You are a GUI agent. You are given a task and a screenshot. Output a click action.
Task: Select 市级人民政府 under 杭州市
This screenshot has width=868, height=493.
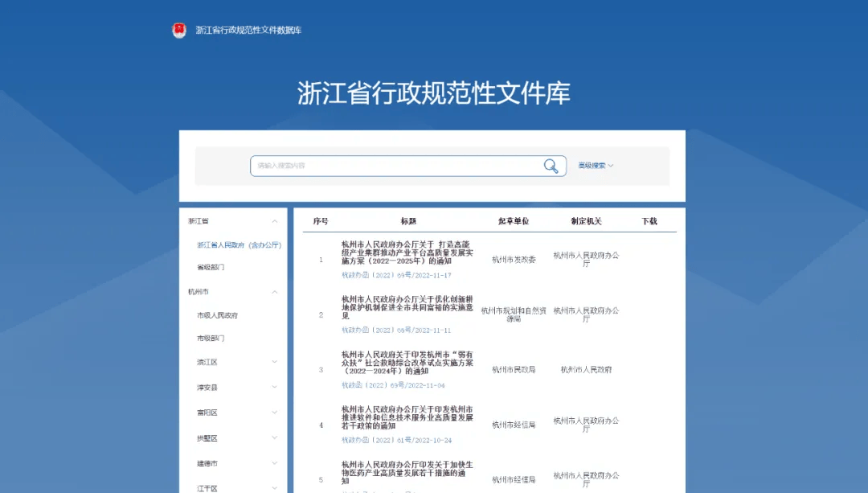(x=217, y=315)
